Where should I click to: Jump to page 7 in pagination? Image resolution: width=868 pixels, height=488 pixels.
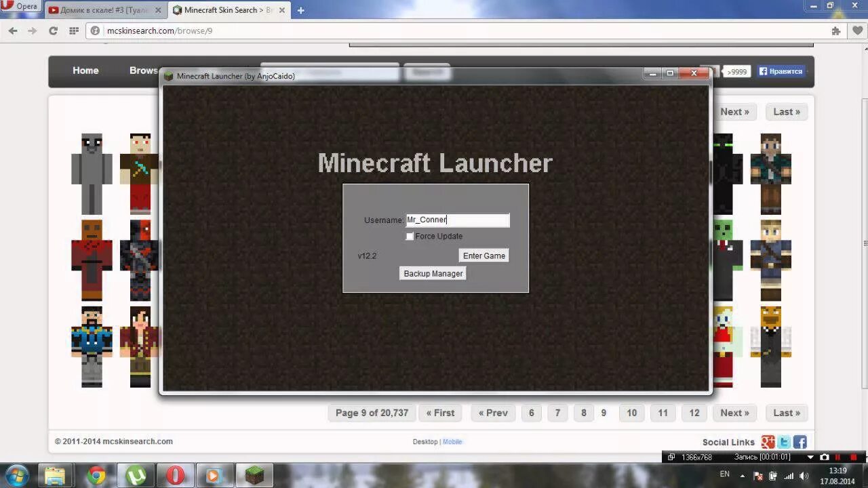[557, 413]
